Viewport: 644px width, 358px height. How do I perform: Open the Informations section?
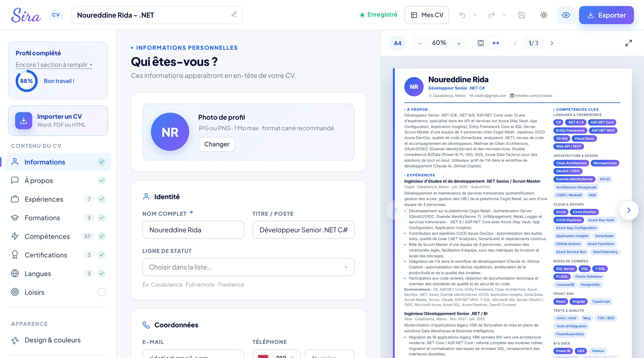point(58,162)
